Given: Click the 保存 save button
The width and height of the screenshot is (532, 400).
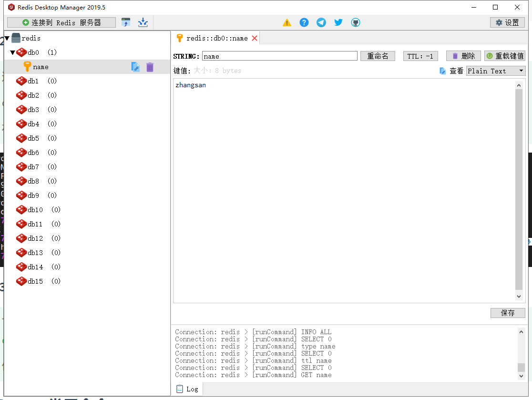Looking at the screenshot, I should tap(508, 313).
